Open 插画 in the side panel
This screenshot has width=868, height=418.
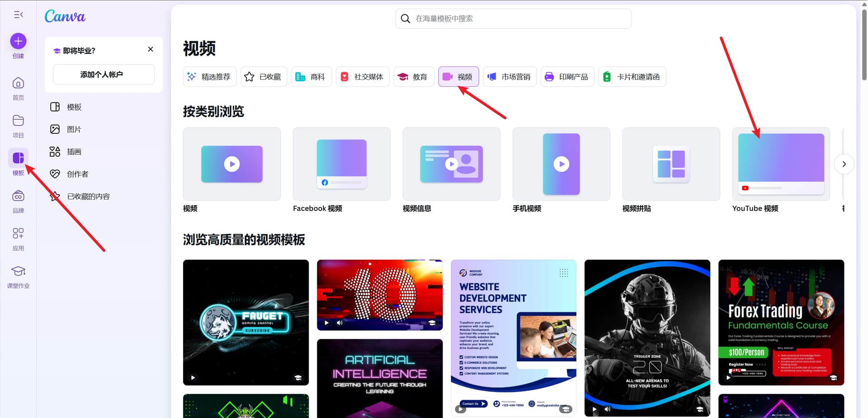tap(104, 152)
